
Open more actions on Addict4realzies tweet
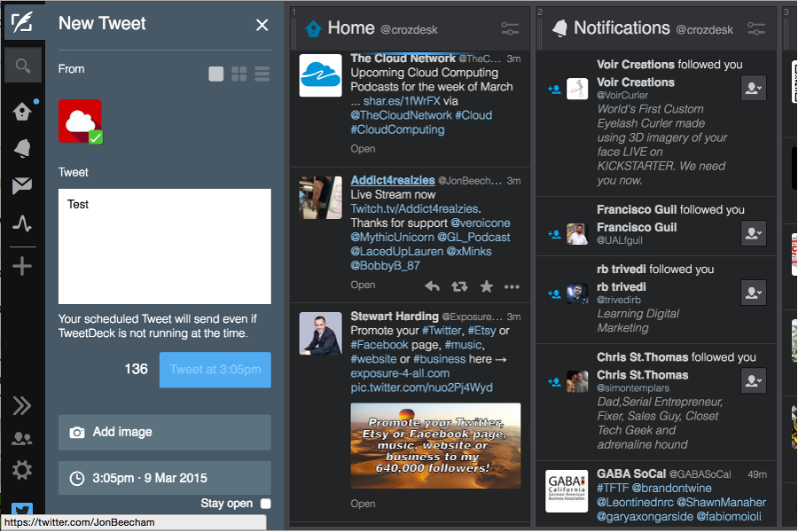click(512, 286)
